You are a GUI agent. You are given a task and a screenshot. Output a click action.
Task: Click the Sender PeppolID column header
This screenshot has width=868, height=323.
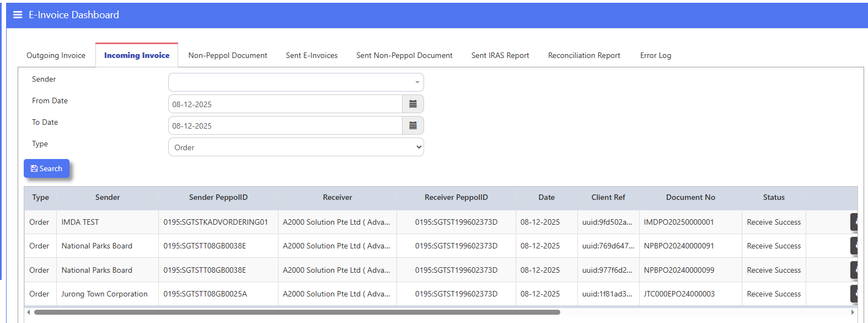[218, 197]
